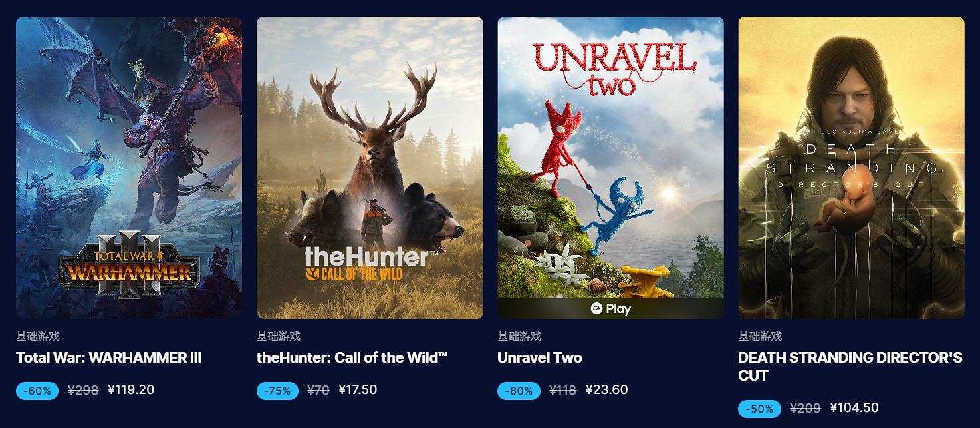Image resolution: width=980 pixels, height=428 pixels.
Task: Click the ¥17.50 discounted price
Action: coord(358,390)
